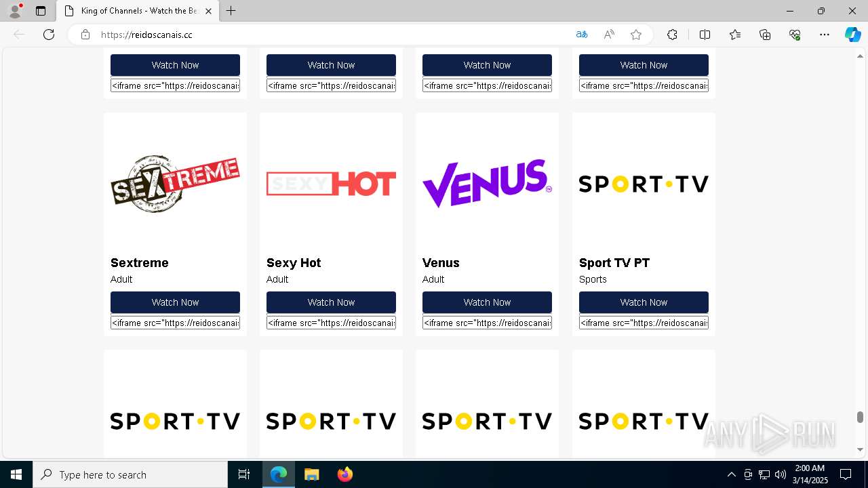Open Microsoft Edge from taskbar
Image resolution: width=868 pixels, height=488 pixels.
coord(279,474)
